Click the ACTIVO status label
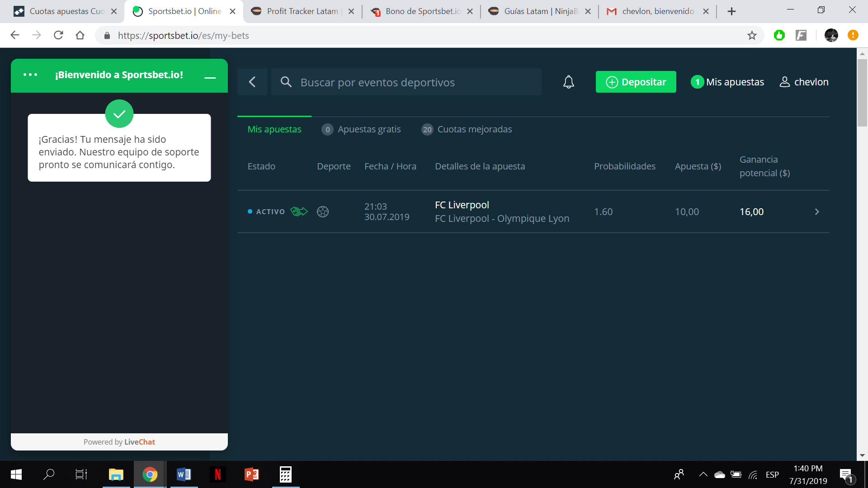This screenshot has width=868, height=488. pyautogui.click(x=270, y=211)
